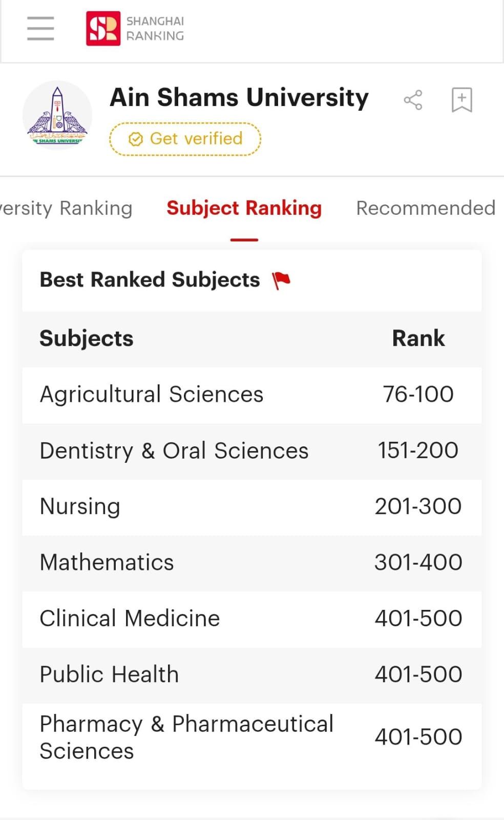Click the Shanghai Ranking logo
Viewport: 504px width, 820px height.
point(135,28)
